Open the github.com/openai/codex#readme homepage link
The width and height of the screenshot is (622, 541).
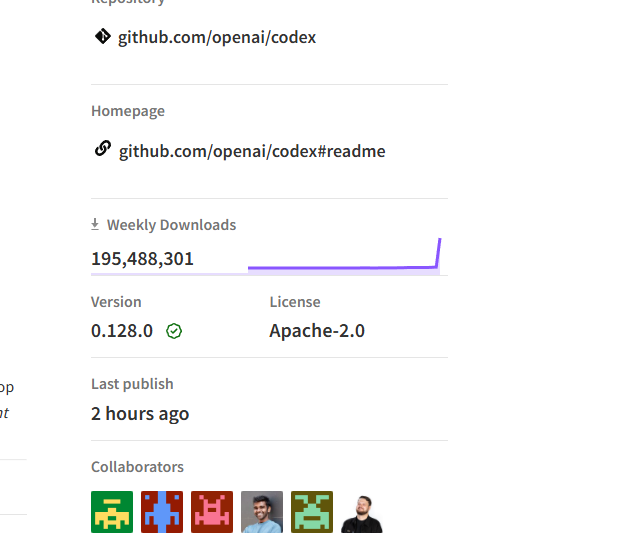point(252,151)
